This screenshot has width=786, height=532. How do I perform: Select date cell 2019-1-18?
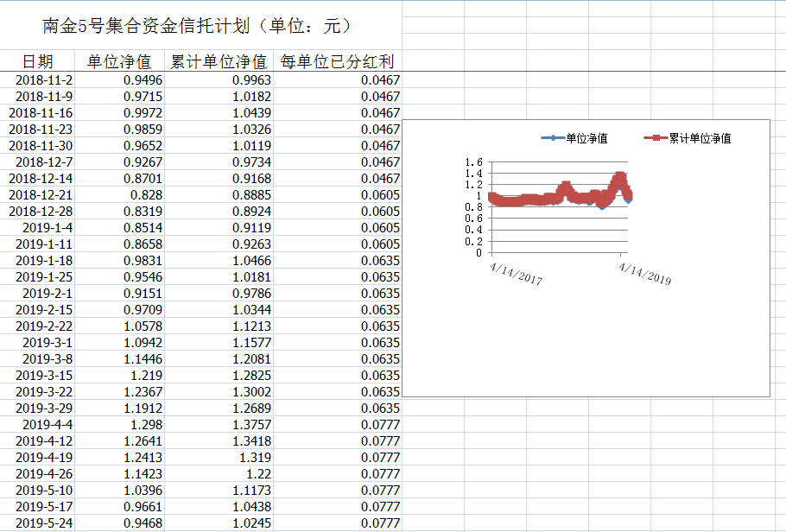[x=38, y=261]
